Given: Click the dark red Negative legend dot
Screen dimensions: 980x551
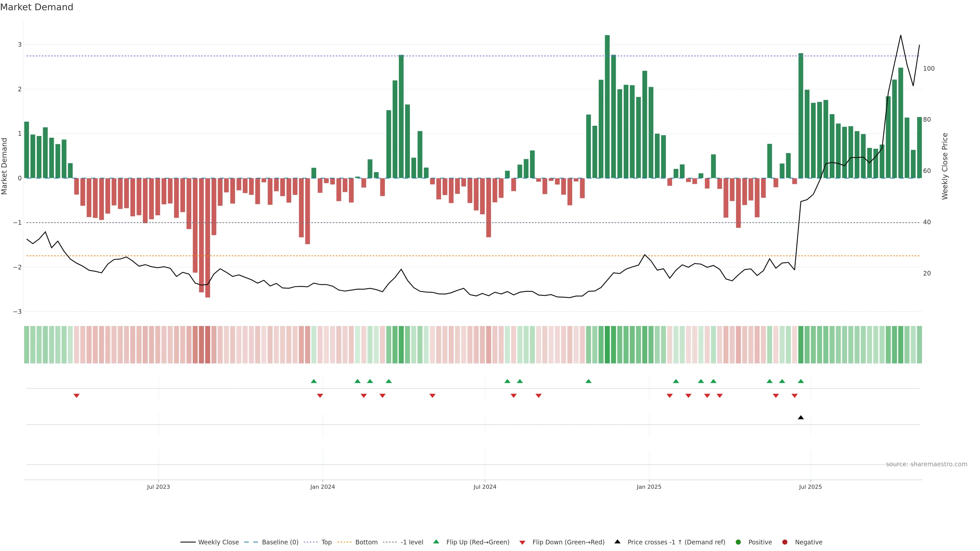Looking at the screenshot, I should (785, 542).
